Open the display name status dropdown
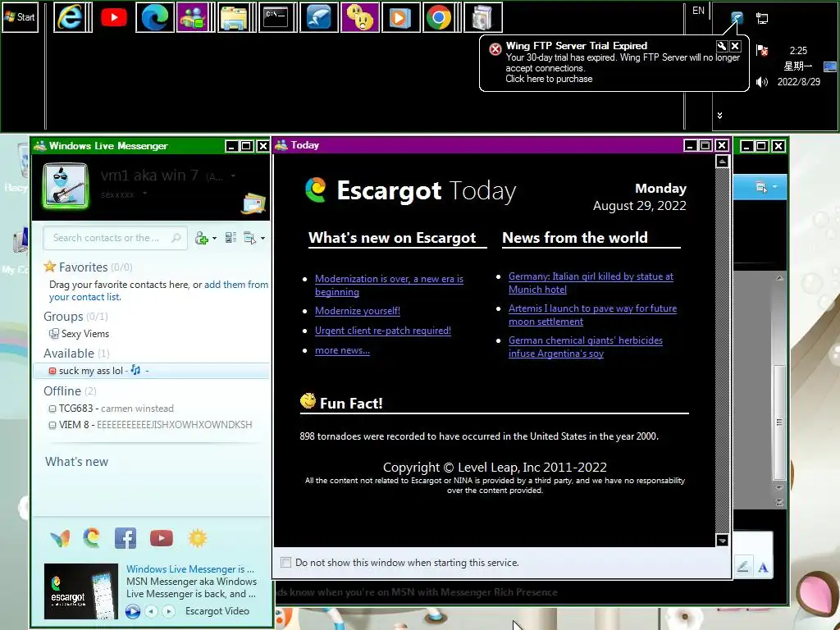The width and height of the screenshot is (840, 630). [233, 176]
